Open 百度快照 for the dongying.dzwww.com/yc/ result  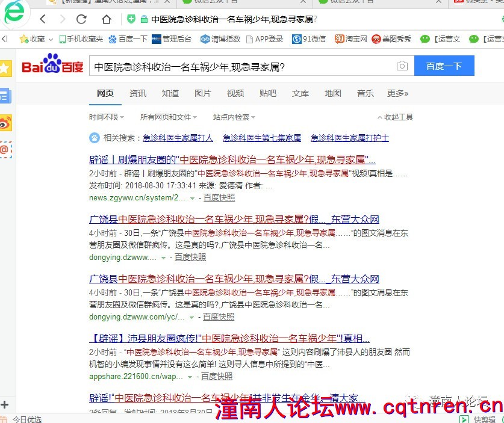pyautogui.click(x=218, y=316)
